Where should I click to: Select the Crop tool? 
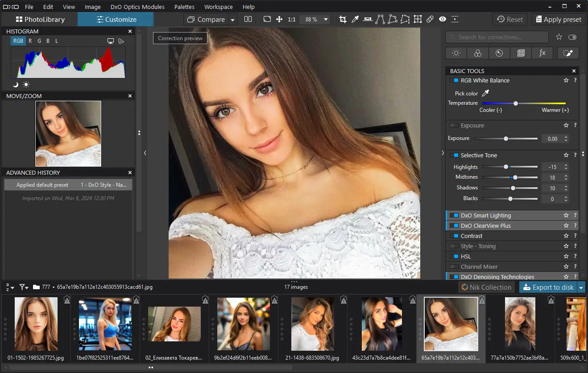[343, 19]
